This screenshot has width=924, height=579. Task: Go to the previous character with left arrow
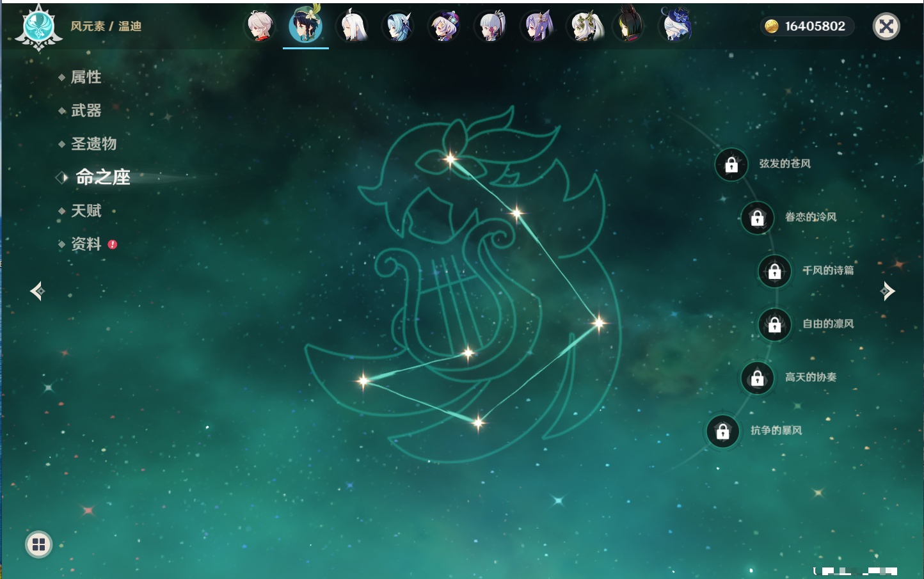tap(37, 291)
